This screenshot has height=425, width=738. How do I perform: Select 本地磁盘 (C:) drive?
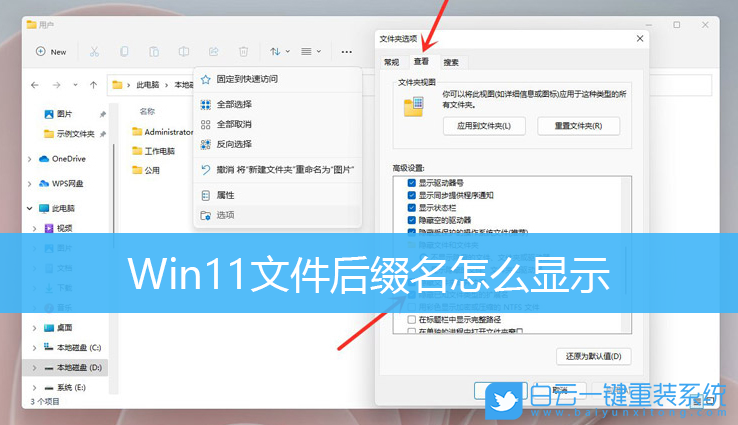pos(72,347)
